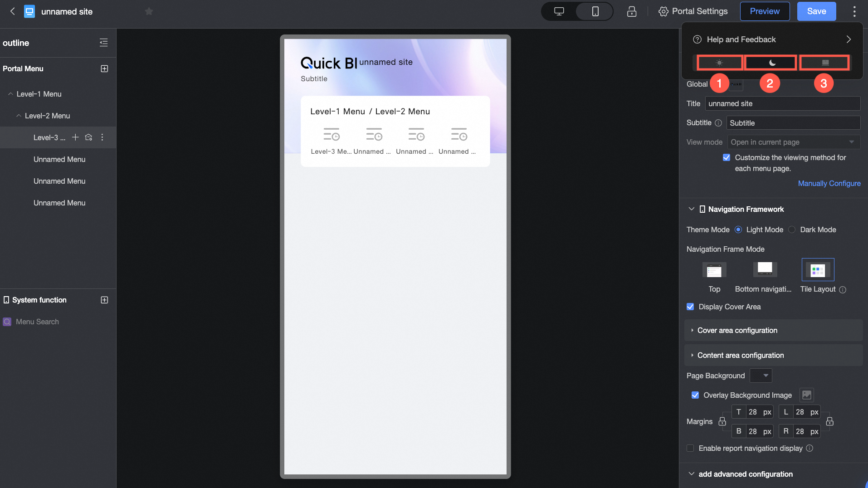
Task: Toggle the left-right margin link lock
Action: [x=829, y=421]
